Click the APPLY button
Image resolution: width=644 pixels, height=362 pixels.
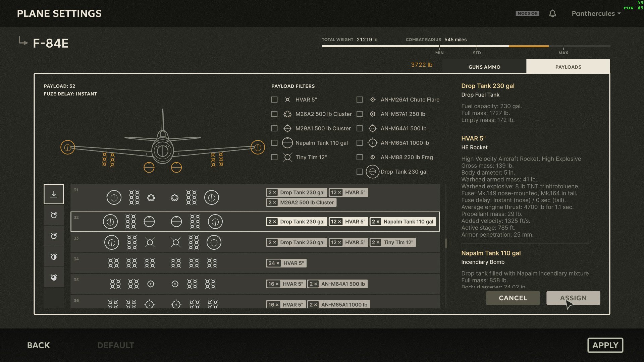pos(605,345)
